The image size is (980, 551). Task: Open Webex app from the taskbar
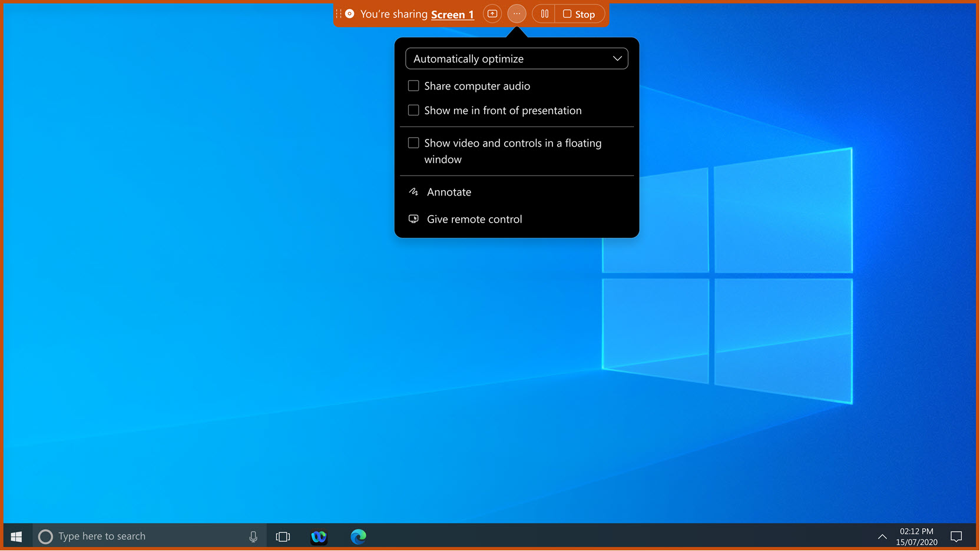coord(319,536)
